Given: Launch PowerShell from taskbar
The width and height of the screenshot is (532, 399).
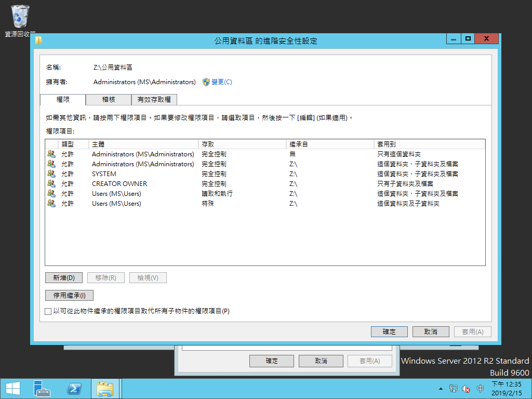Looking at the screenshot, I should [x=74, y=389].
